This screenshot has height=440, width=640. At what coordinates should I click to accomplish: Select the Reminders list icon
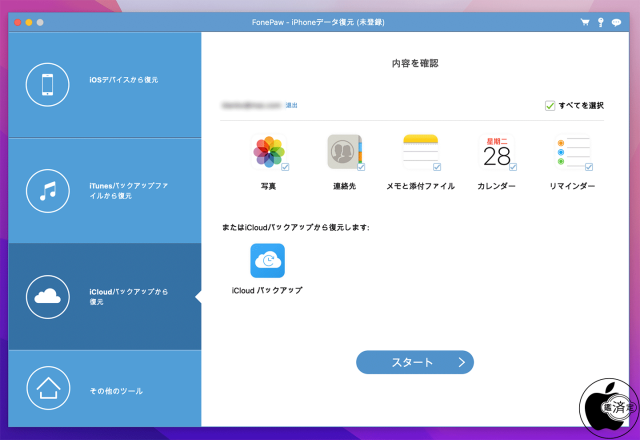572,152
